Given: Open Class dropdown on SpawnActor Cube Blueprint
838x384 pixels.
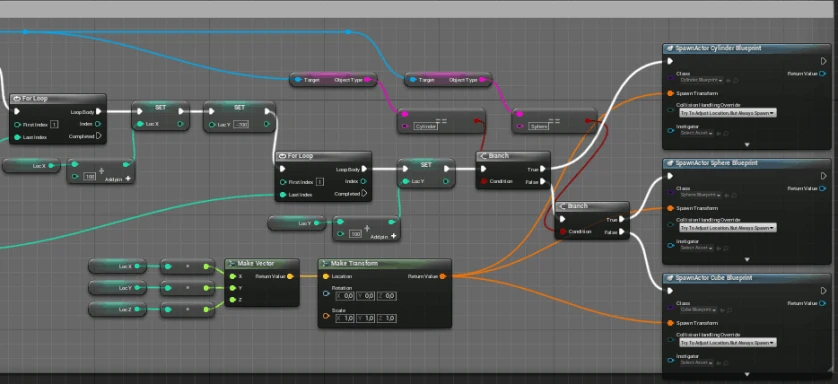Looking at the screenshot, I should click(698, 310).
